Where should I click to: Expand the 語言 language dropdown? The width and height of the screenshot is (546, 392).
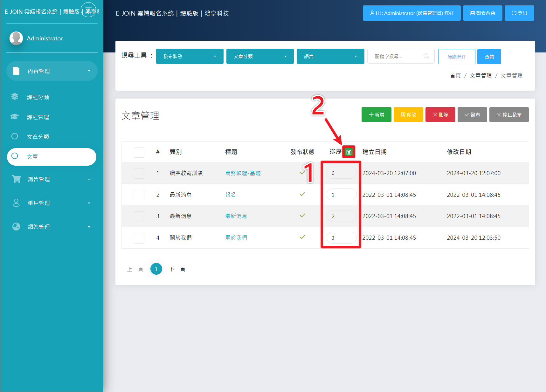(330, 56)
